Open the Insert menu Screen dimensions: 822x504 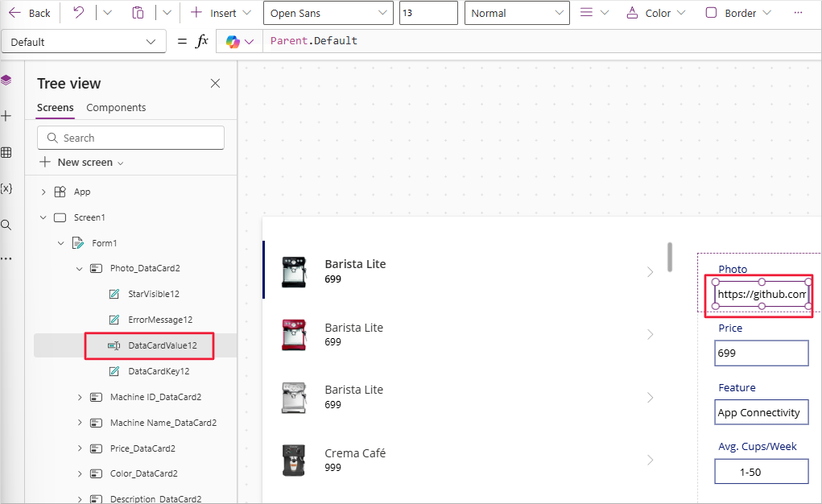click(x=221, y=13)
